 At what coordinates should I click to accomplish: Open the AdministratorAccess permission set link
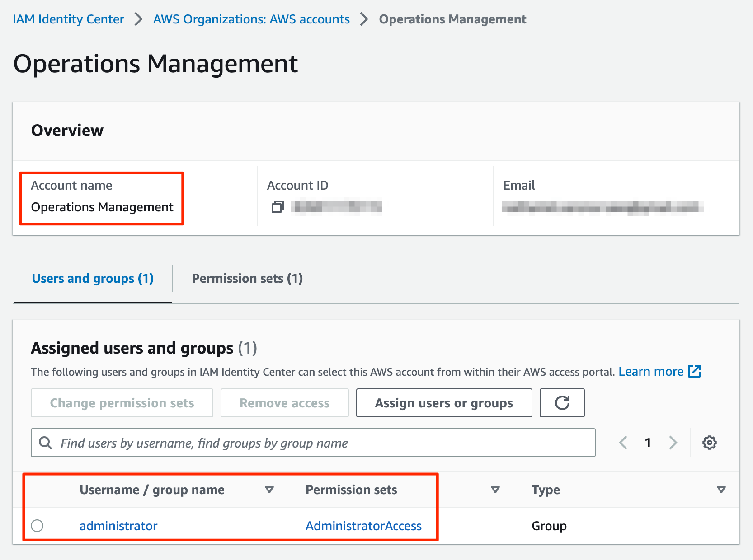point(363,526)
